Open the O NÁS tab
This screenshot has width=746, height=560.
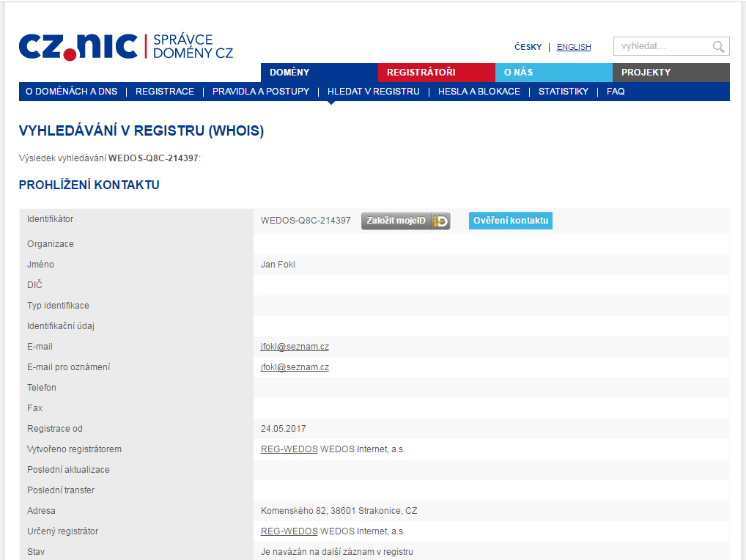(x=554, y=73)
